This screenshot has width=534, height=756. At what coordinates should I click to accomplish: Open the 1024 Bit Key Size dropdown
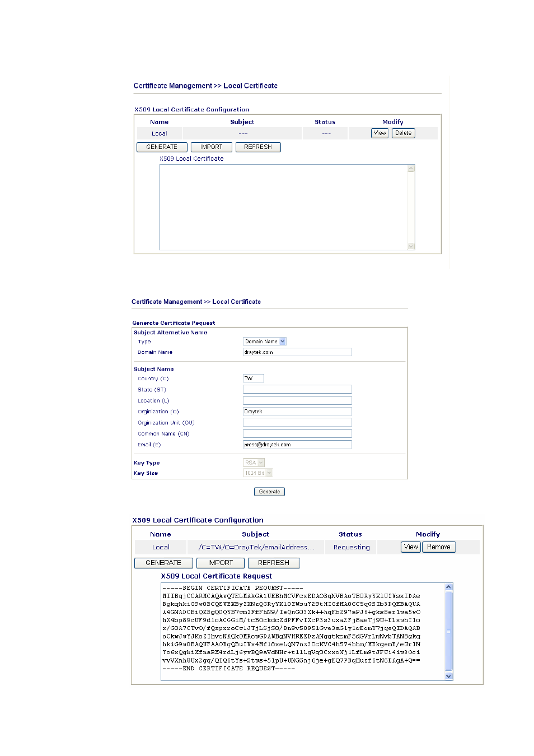[x=258, y=473]
